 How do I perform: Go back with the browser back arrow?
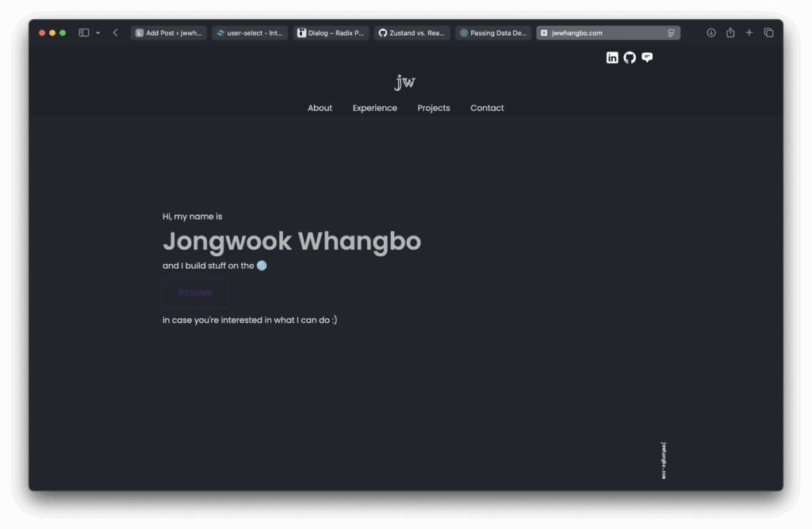[x=116, y=33]
